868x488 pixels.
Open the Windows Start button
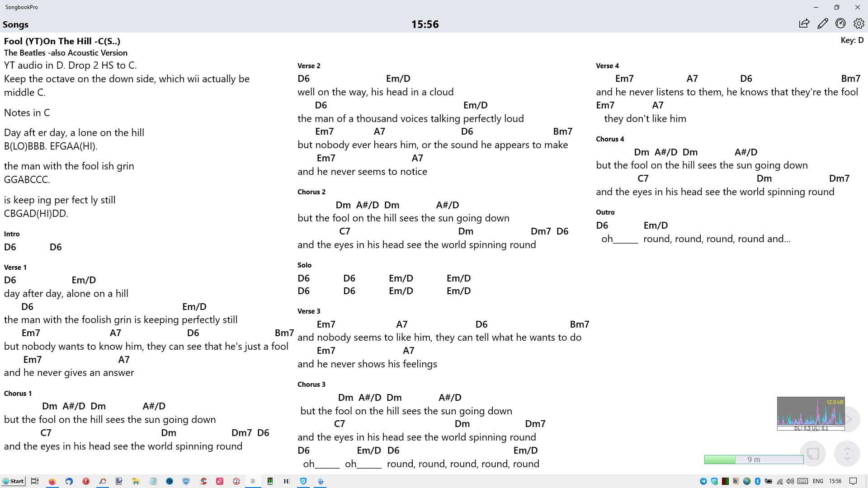[x=13, y=481]
